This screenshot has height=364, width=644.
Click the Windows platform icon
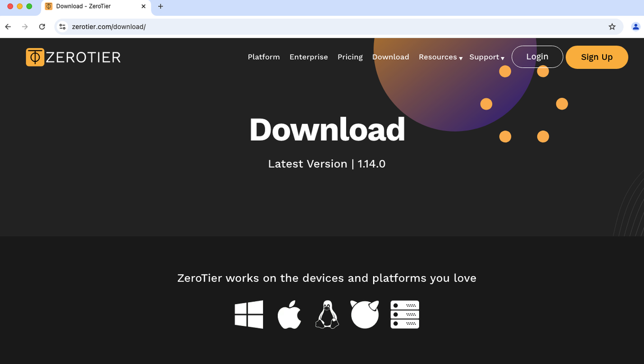(249, 314)
